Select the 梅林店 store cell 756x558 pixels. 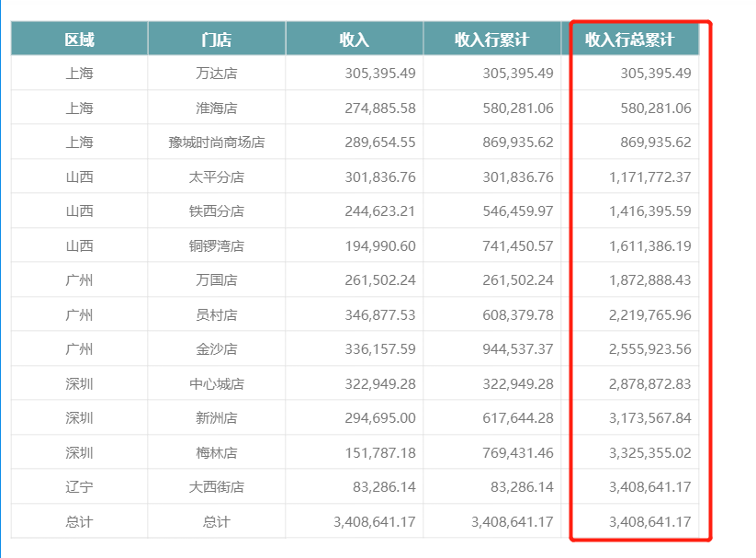(217, 453)
